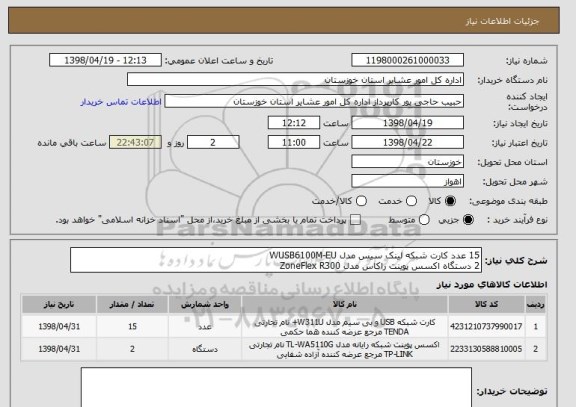The image size is (576, 407).
Task: Click the تعداد / مقدار column header
Action: [x=132, y=304]
